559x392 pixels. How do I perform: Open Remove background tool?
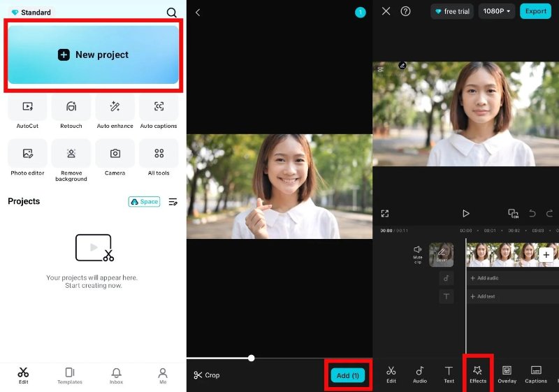[x=71, y=154]
